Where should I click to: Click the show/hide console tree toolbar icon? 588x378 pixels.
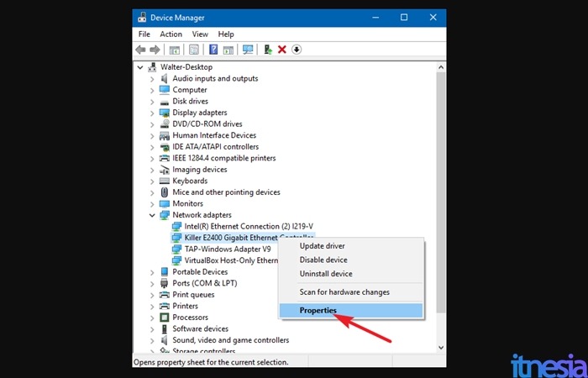(x=175, y=50)
